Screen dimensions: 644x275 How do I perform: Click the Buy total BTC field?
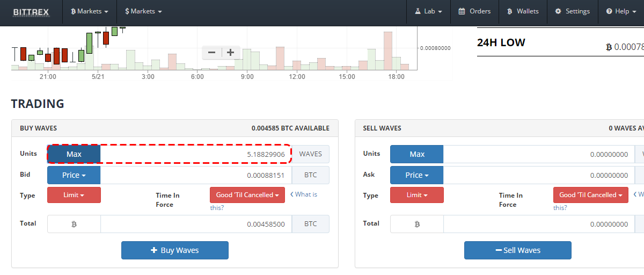(x=196, y=224)
